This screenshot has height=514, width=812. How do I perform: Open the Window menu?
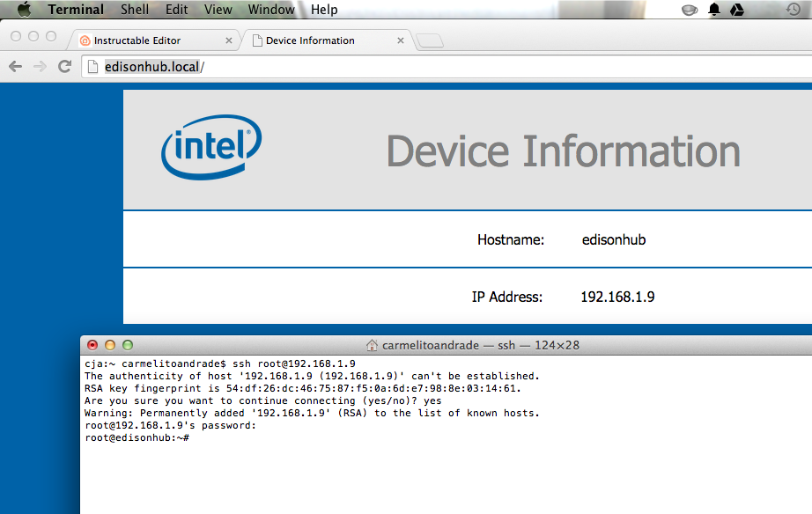(271, 10)
